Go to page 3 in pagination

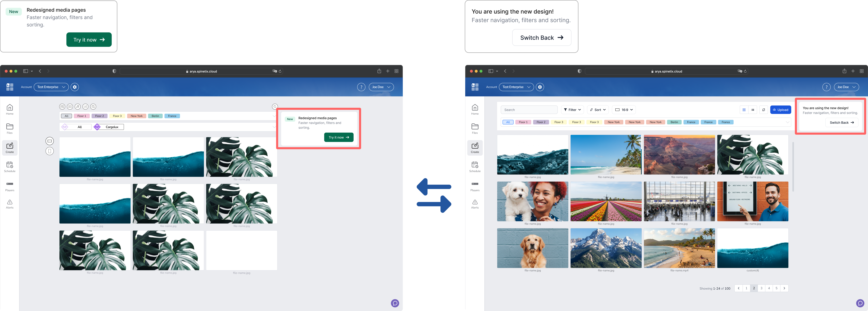(x=761, y=288)
